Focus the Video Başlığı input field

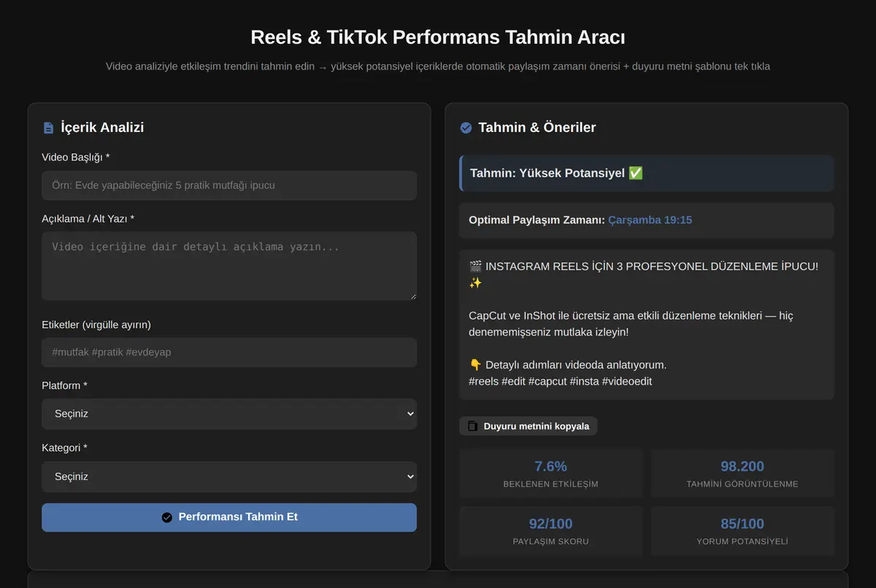click(229, 185)
